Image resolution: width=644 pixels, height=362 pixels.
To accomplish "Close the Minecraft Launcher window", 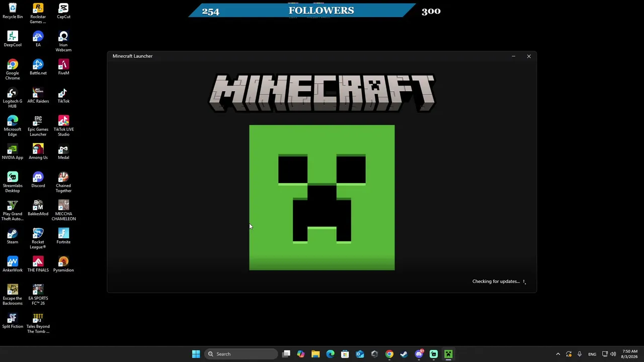I will coord(529,56).
